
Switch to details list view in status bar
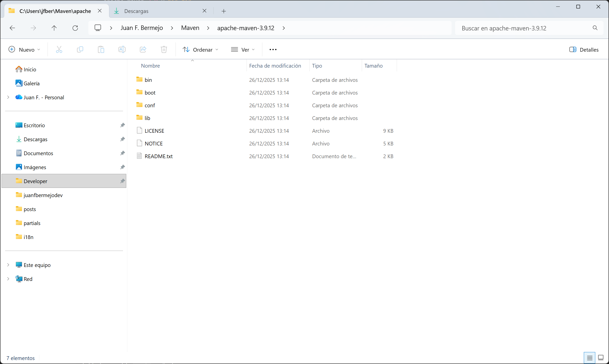pyautogui.click(x=590, y=358)
